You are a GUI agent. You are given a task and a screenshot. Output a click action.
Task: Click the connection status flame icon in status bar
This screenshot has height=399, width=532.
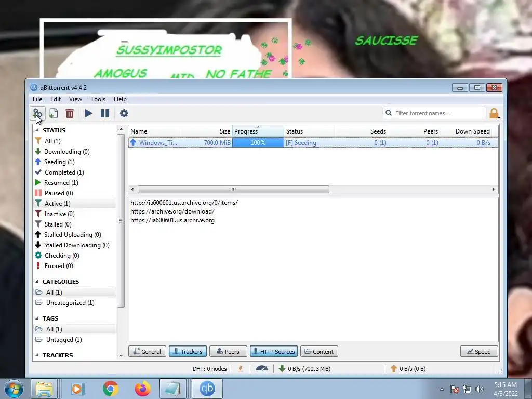pos(241,368)
